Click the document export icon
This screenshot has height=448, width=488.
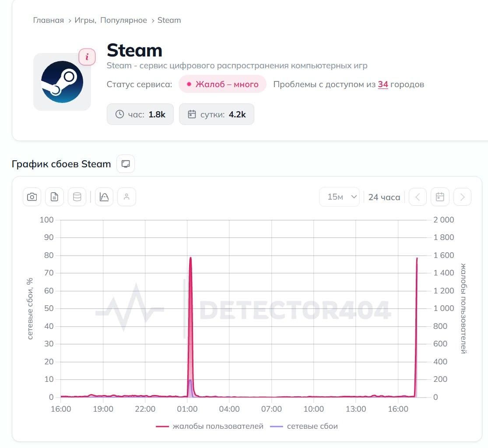[x=54, y=197]
